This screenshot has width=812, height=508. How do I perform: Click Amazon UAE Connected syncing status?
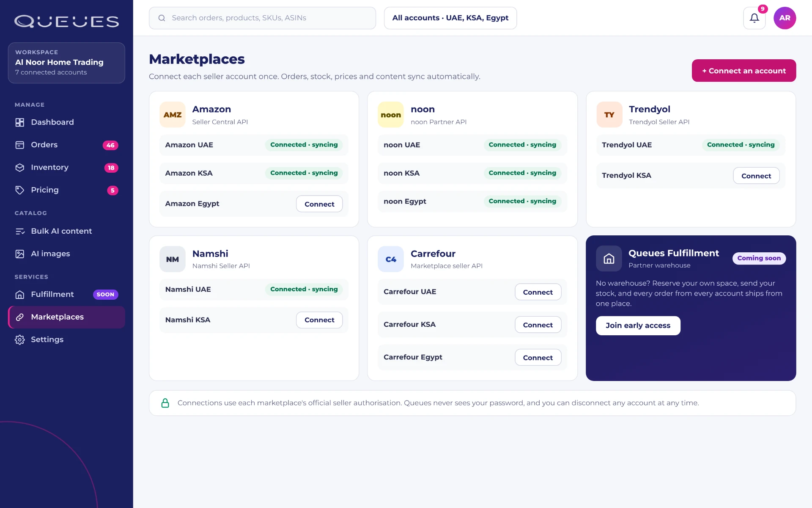304,145
